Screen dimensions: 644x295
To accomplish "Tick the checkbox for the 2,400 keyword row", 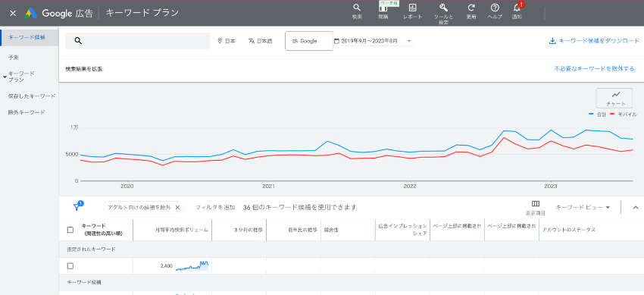I will point(70,266).
